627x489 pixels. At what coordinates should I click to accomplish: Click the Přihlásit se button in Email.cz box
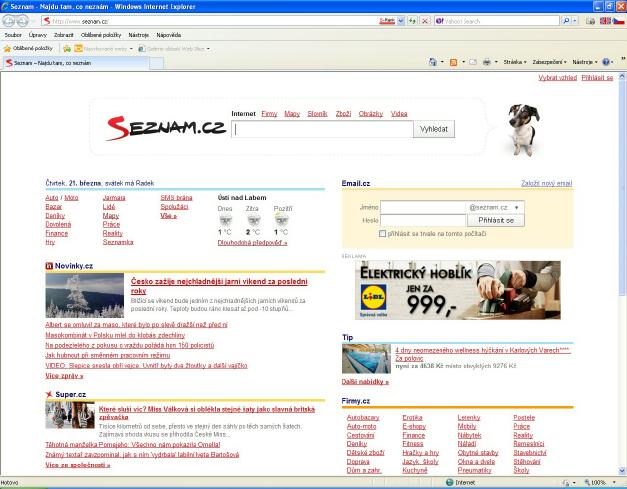[496, 220]
